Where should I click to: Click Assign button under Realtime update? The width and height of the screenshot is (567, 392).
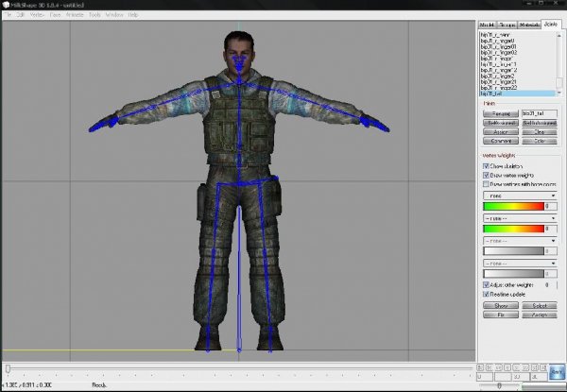(x=540, y=315)
